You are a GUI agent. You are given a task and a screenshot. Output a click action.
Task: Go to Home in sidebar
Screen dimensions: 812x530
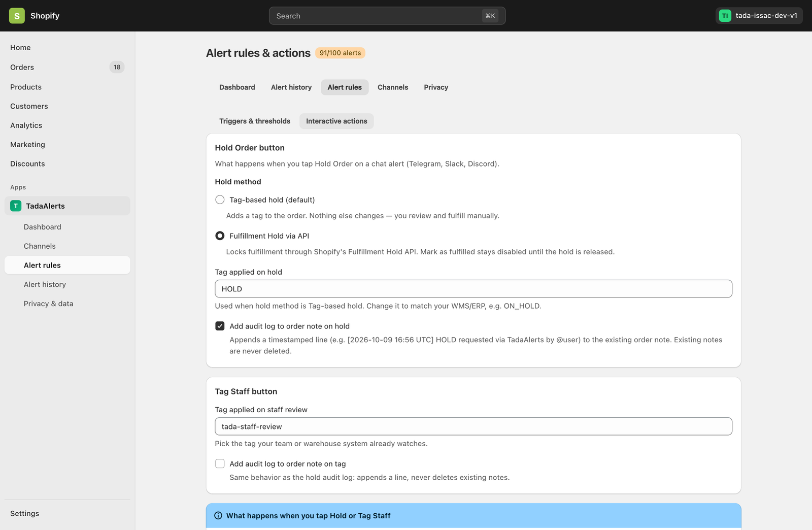pos(67,48)
